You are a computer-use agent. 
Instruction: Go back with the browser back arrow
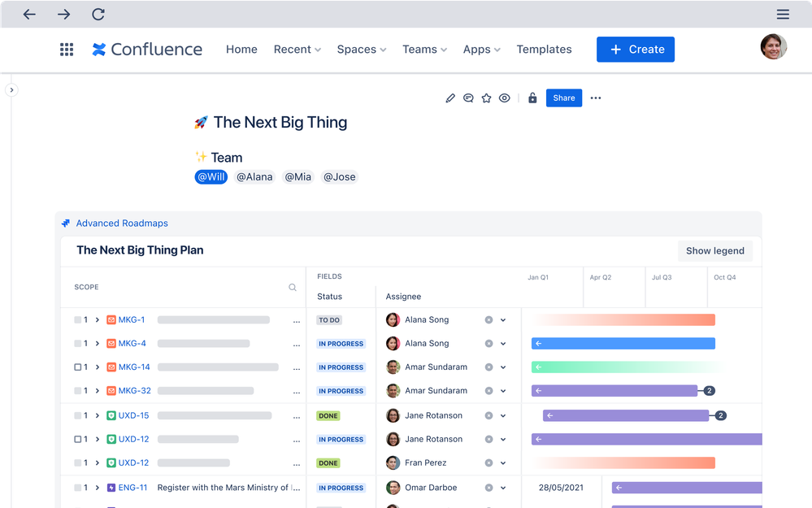(x=29, y=14)
